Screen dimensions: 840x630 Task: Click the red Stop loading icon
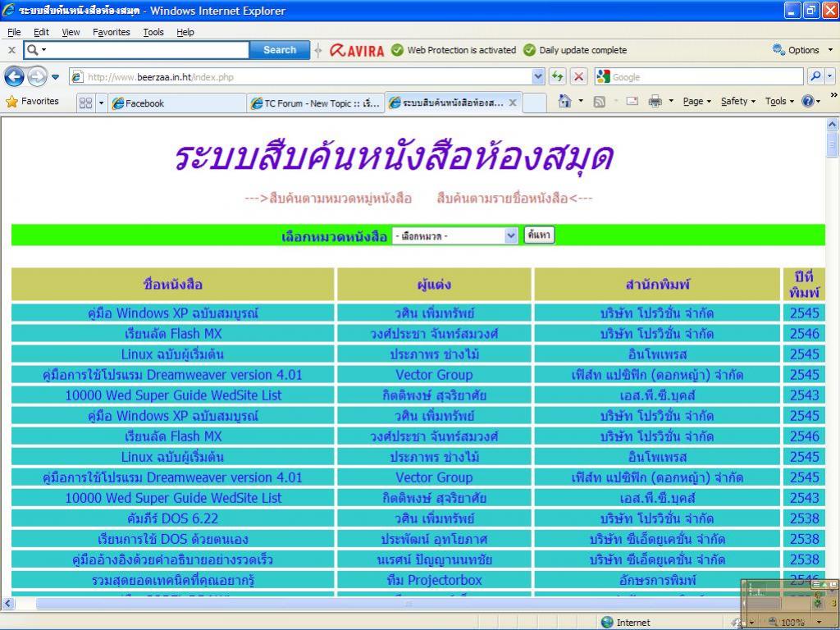click(x=578, y=77)
